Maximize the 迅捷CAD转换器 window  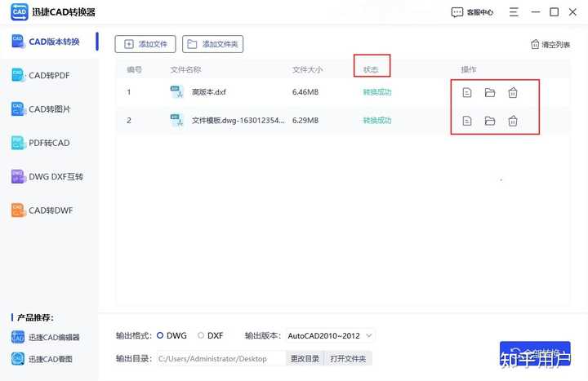coord(554,12)
